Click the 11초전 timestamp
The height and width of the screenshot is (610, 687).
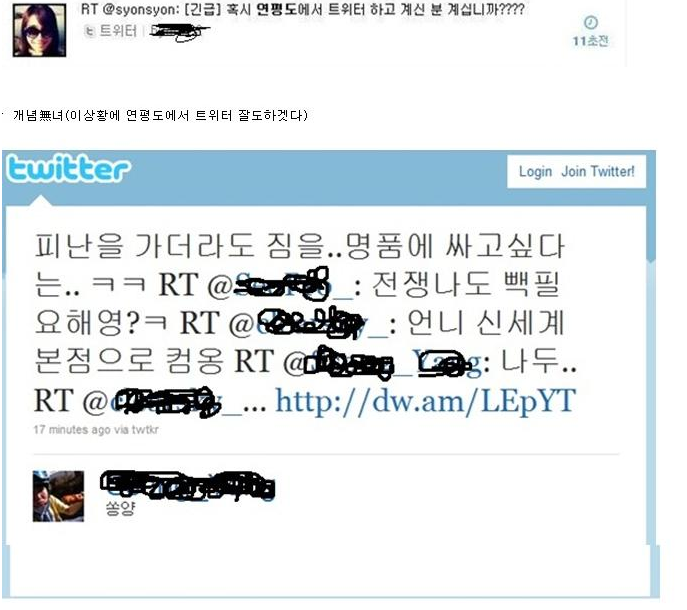[591, 41]
